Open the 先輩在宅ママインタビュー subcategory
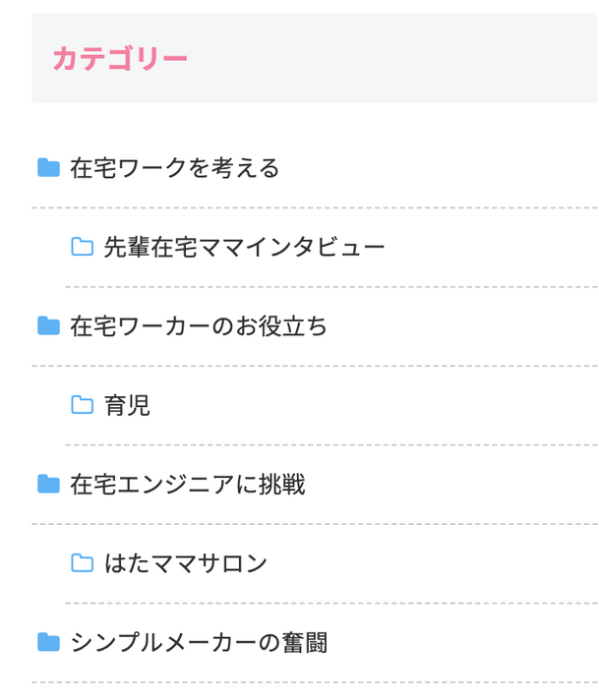The height and width of the screenshot is (700, 599). coord(244,248)
